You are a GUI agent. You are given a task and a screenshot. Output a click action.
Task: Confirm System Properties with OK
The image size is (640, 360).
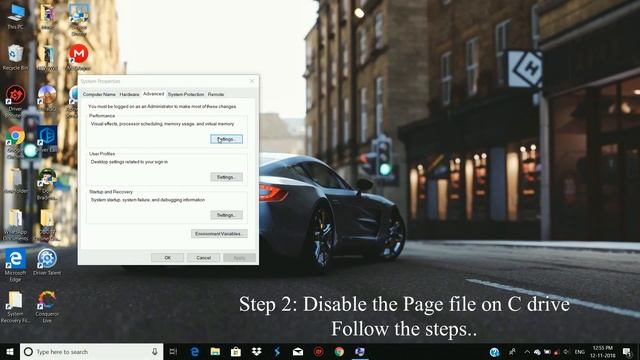click(167, 258)
